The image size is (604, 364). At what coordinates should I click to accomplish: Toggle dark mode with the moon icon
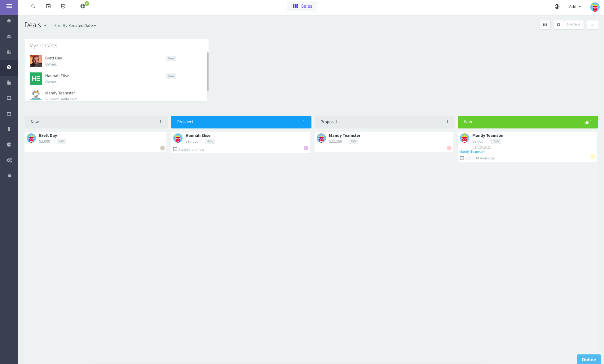557,6
